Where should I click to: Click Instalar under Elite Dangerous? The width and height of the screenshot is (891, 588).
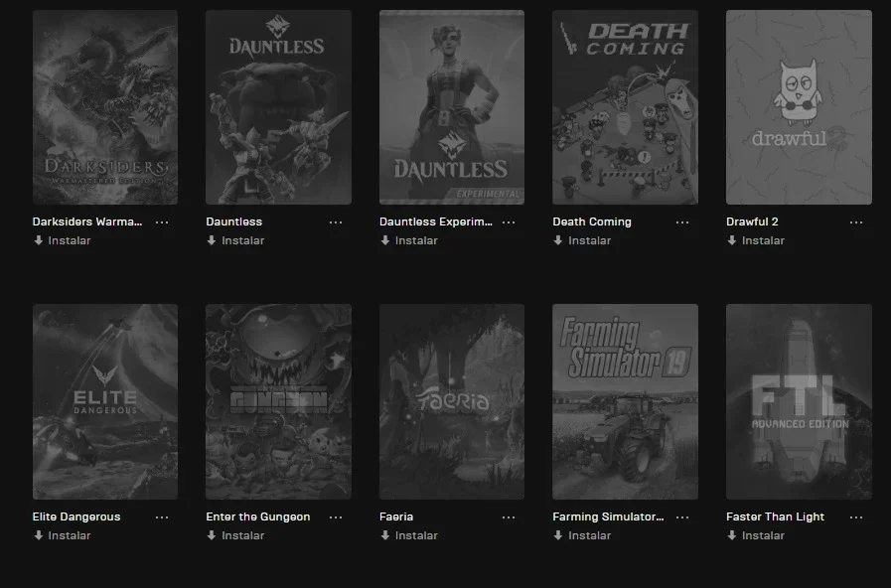pyautogui.click(x=62, y=535)
